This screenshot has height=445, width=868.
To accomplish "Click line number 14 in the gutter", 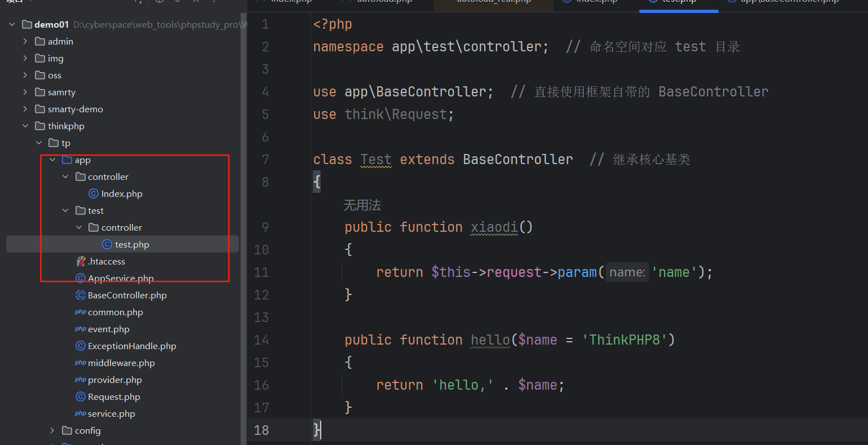I will pos(262,340).
